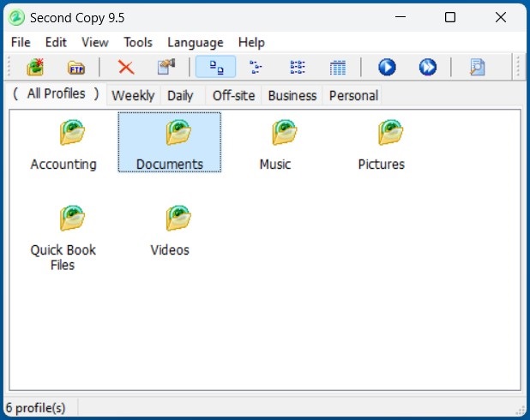Open the Language menu
The width and height of the screenshot is (530, 420).
pos(196,43)
